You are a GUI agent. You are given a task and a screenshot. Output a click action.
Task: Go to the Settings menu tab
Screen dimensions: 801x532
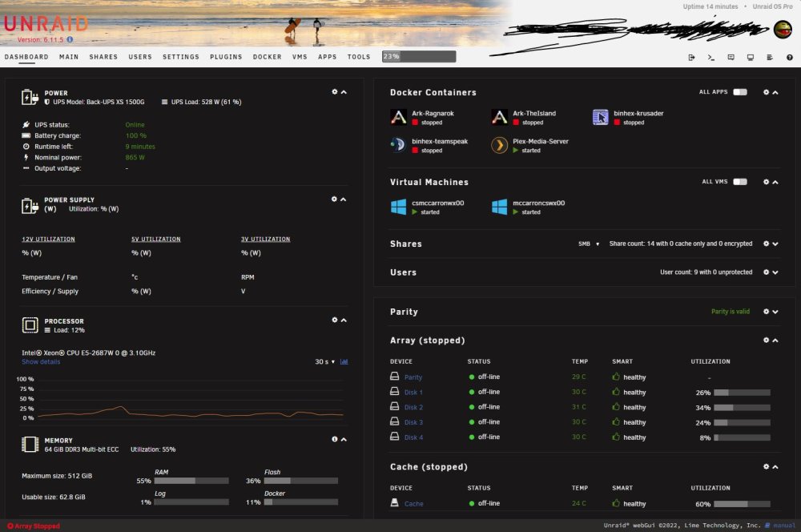181,57
